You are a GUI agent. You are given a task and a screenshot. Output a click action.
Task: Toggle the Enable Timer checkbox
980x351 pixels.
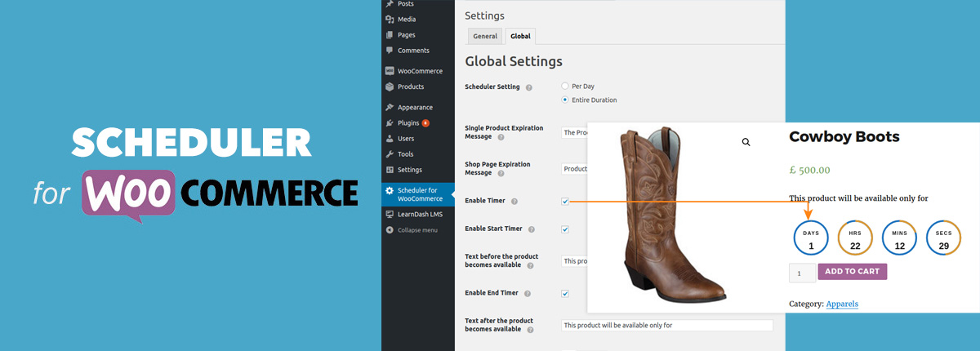[x=565, y=201]
